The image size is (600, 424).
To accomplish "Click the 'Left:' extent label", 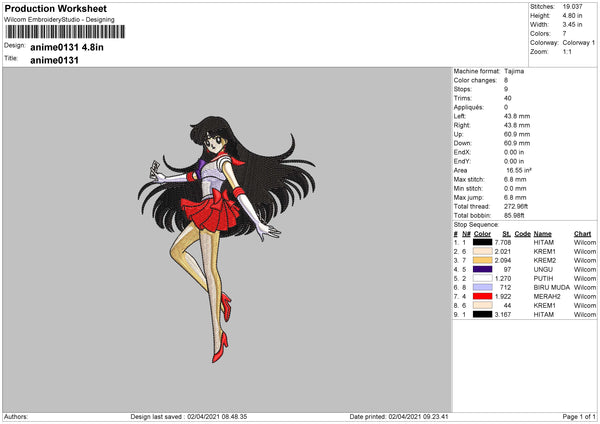I will (460, 116).
